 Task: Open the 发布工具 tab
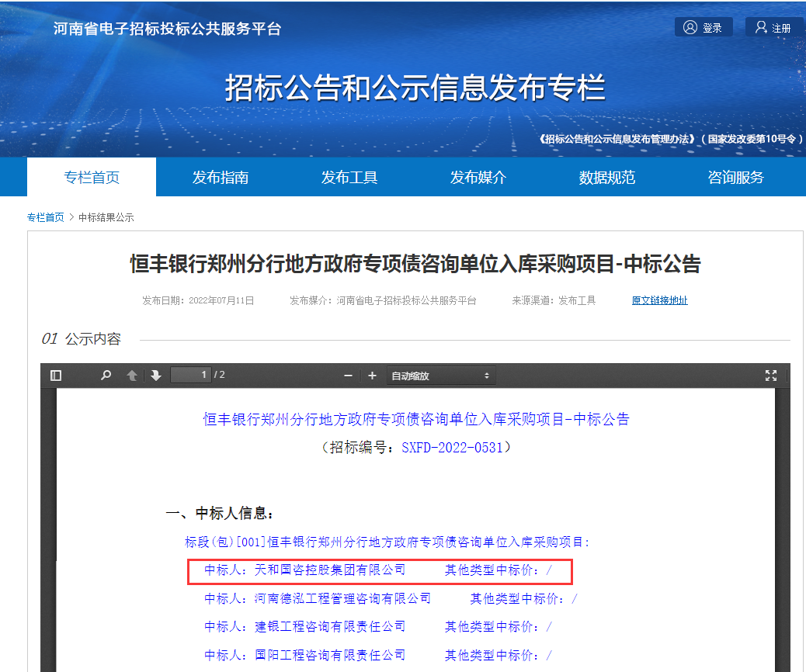(349, 177)
